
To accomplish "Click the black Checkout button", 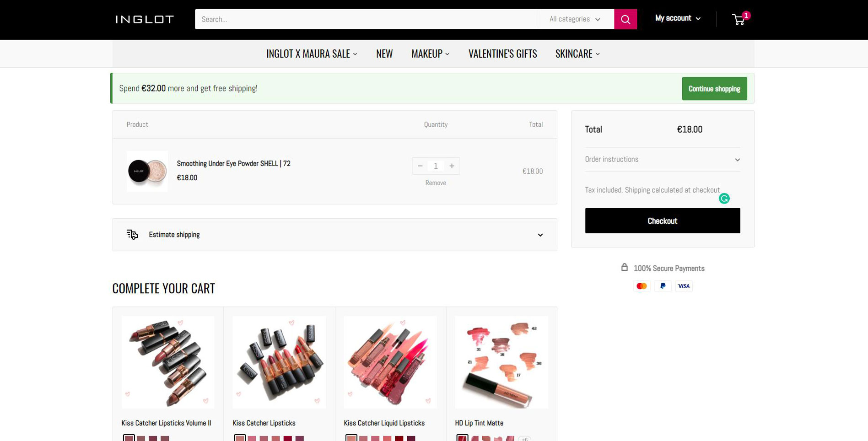I will click(663, 221).
